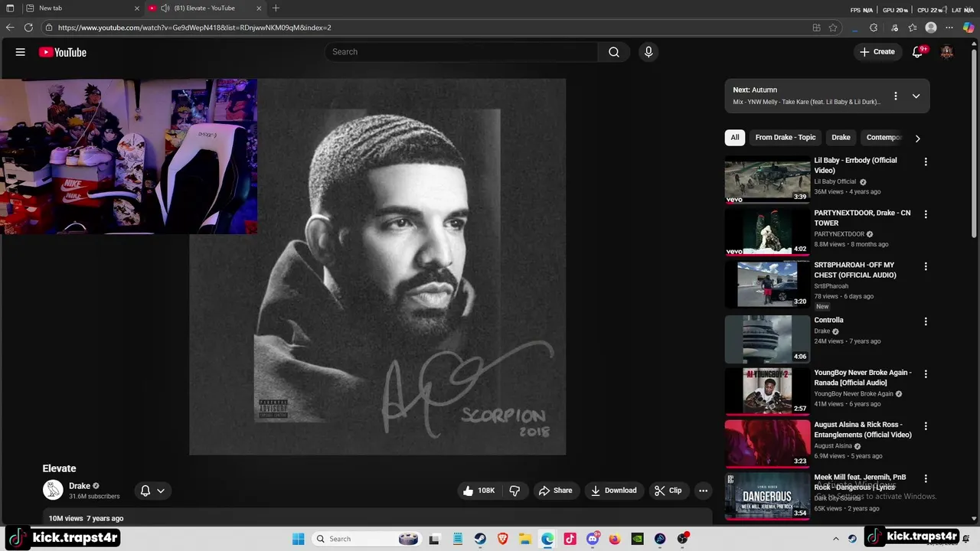Viewport: 980px width, 551px height.
Task: Open the YoungBoy Ranada video title
Action: tap(863, 377)
